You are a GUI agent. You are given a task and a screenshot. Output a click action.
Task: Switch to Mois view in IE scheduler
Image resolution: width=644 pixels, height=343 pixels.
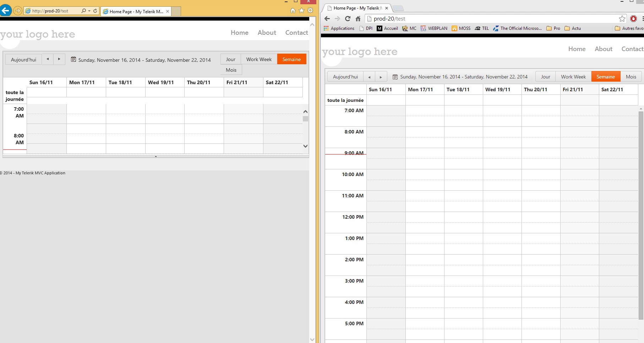[x=231, y=70]
